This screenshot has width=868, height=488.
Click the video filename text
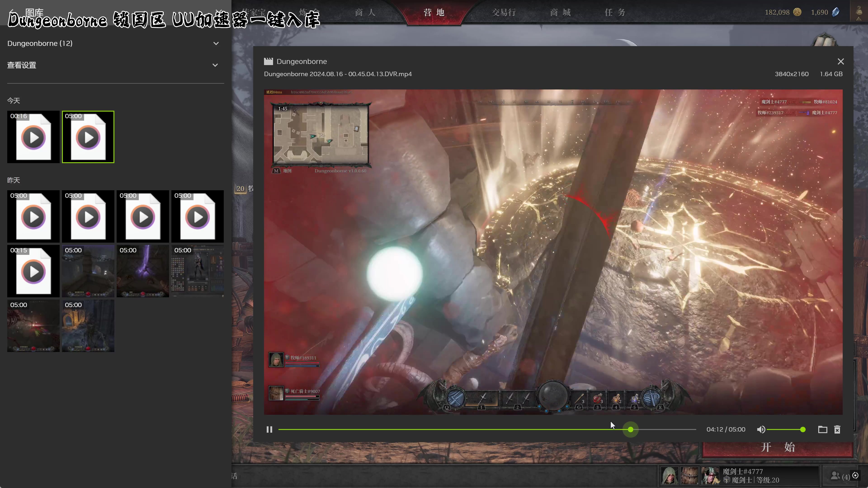[338, 74]
